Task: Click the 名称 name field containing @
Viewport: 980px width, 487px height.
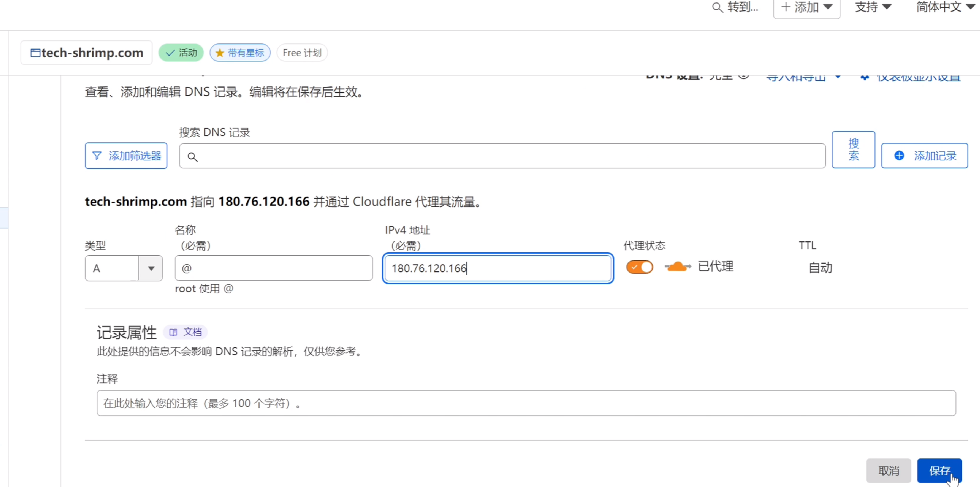Action: [273, 268]
